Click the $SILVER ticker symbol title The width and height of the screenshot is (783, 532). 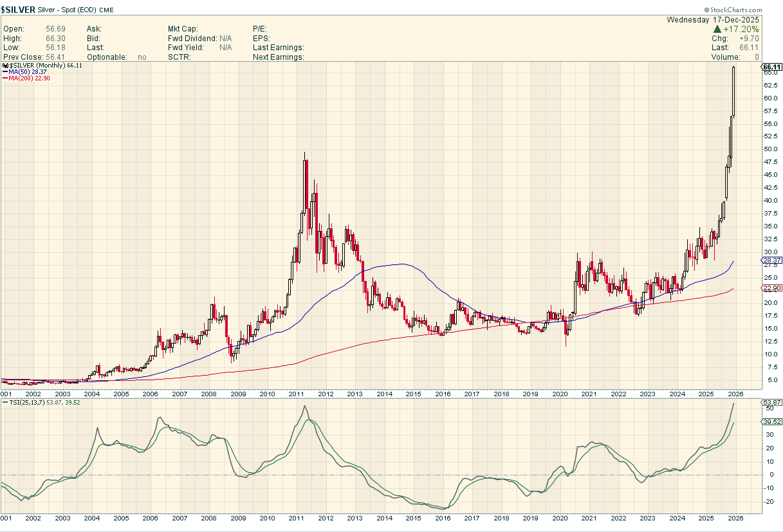tap(21, 10)
